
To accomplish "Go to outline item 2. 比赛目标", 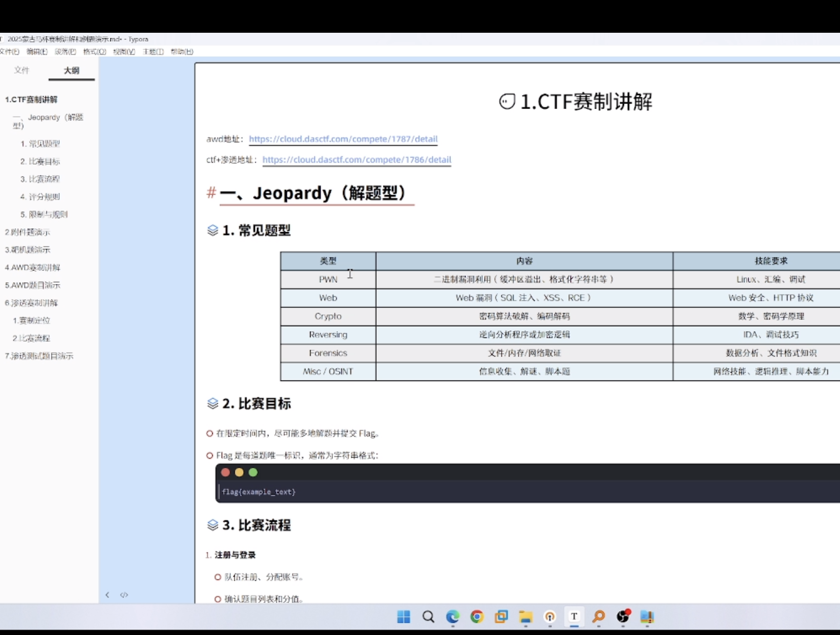I will click(40, 161).
